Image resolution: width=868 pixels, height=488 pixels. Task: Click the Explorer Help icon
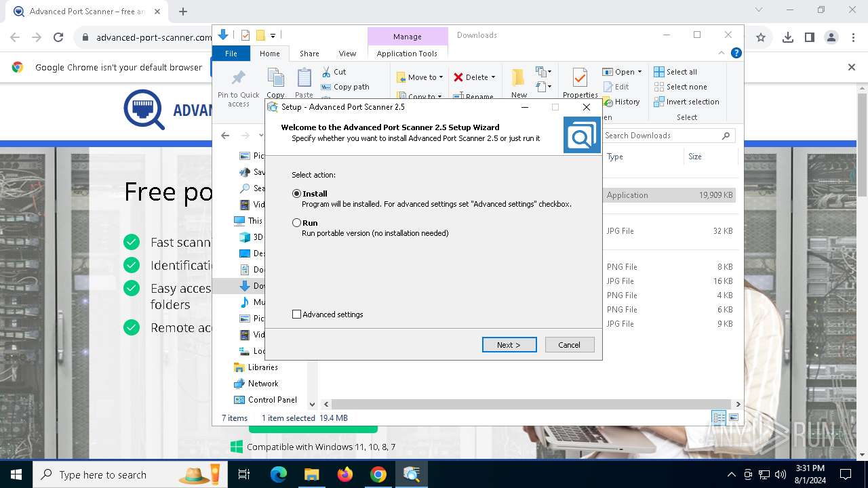[x=736, y=53]
